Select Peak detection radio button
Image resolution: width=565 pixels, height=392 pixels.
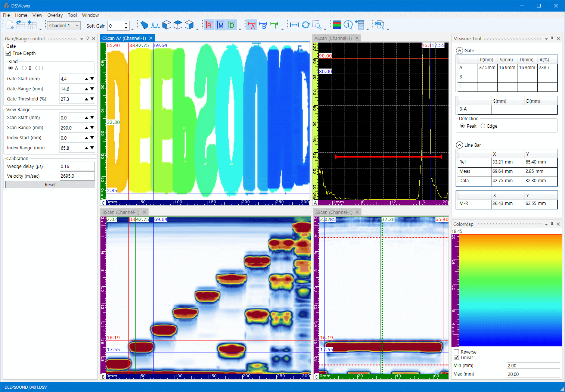point(462,126)
